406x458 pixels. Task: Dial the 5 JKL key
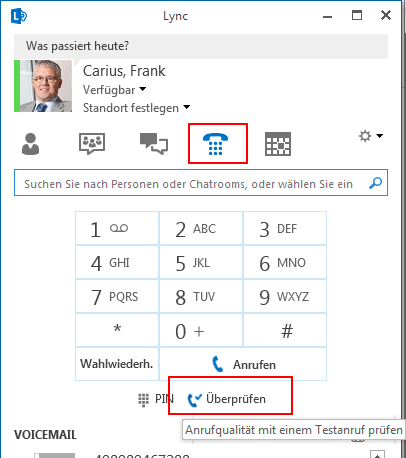(x=201, y=262)
